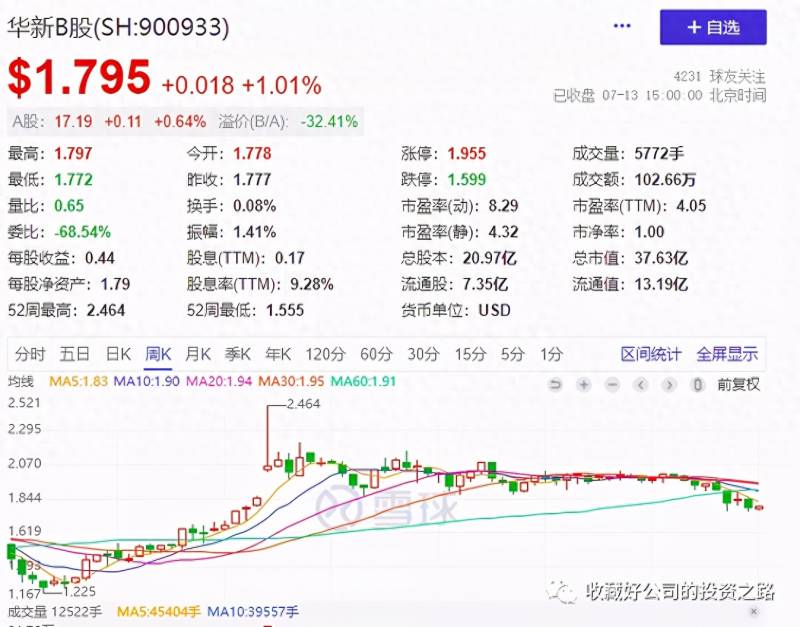This screenshot has height=627, width=800.
Task: Switch to the 日K chart tab
Action: pyautogui.click(x=118, y=354)
